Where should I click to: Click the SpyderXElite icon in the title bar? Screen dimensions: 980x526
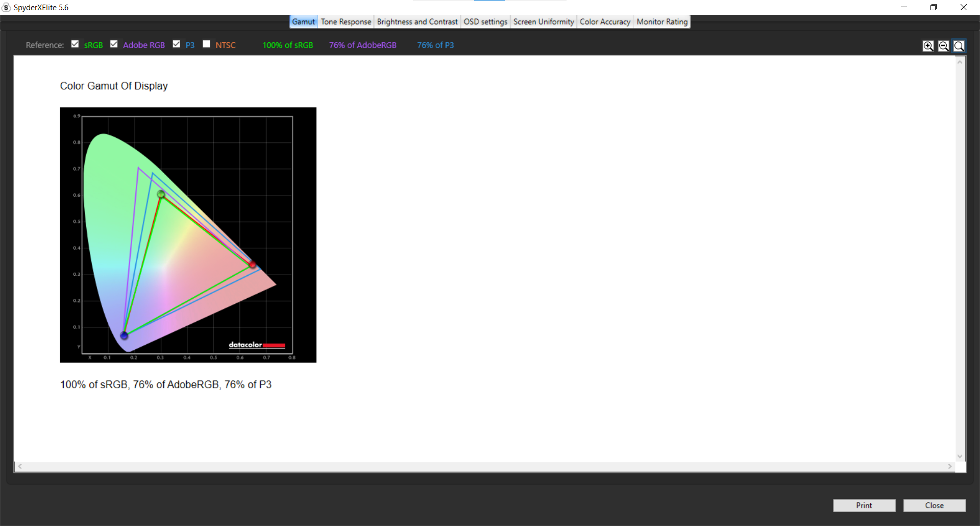6,7
